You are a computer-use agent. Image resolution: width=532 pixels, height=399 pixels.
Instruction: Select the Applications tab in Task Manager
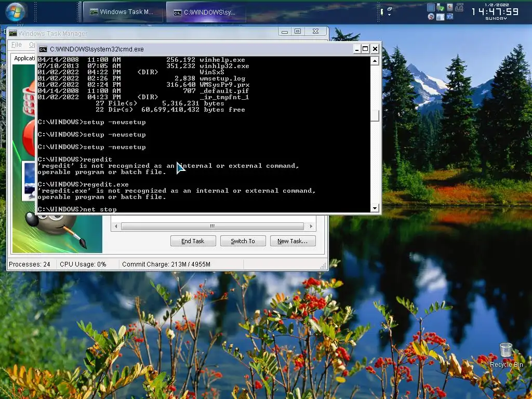(x=24, y=58)
